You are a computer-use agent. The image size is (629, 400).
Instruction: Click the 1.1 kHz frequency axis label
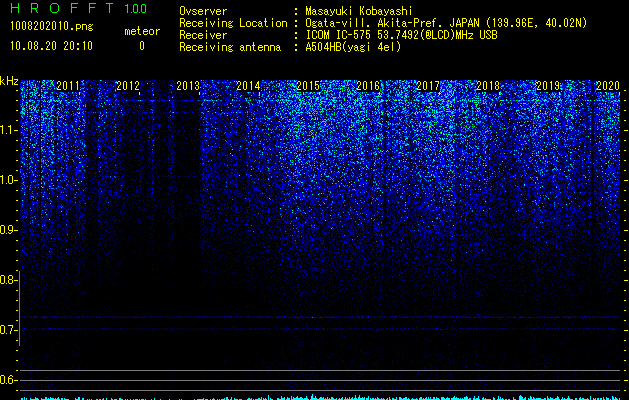[x=8, y=130]
